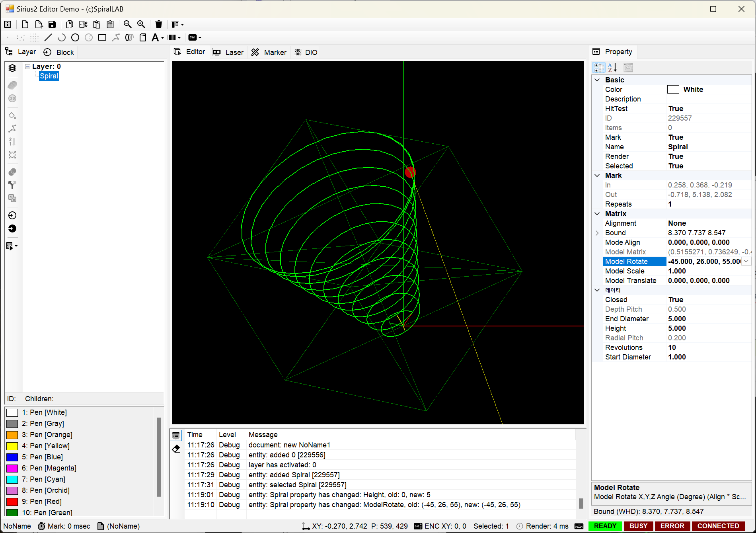Expand the Bound property row
The image size is (756, 533).
(x=597, y=233)
